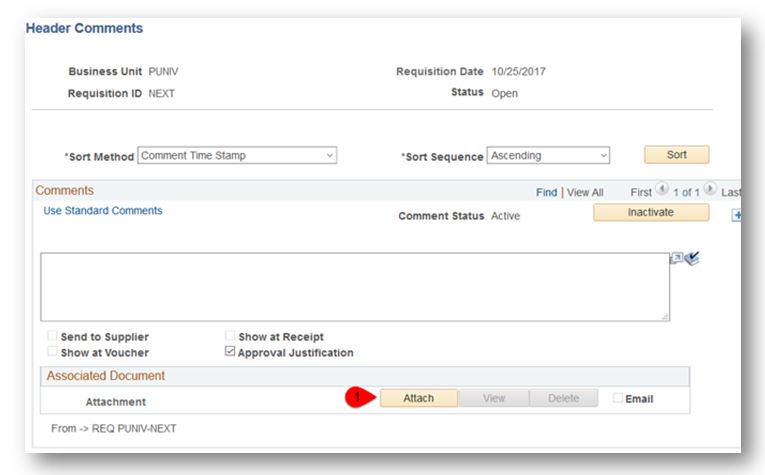Viewport: 765px width, 475px height.
Task: Tick the Email checkbox
Action: click(618, 399)
